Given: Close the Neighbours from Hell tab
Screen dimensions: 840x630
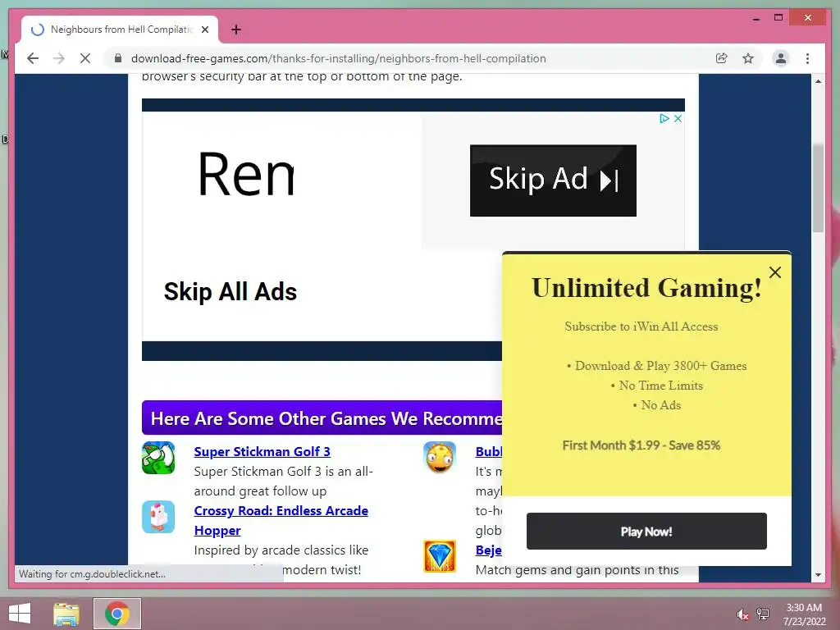Looking at the screenshot, I should [205, 30].
